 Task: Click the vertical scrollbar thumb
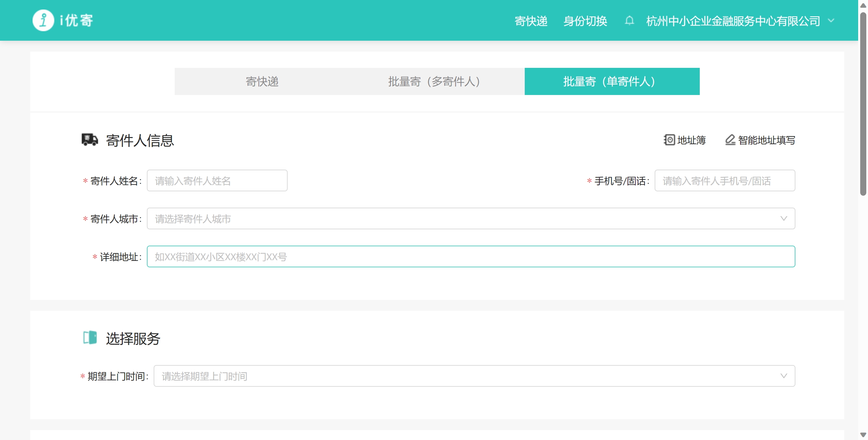pos(863,104)
